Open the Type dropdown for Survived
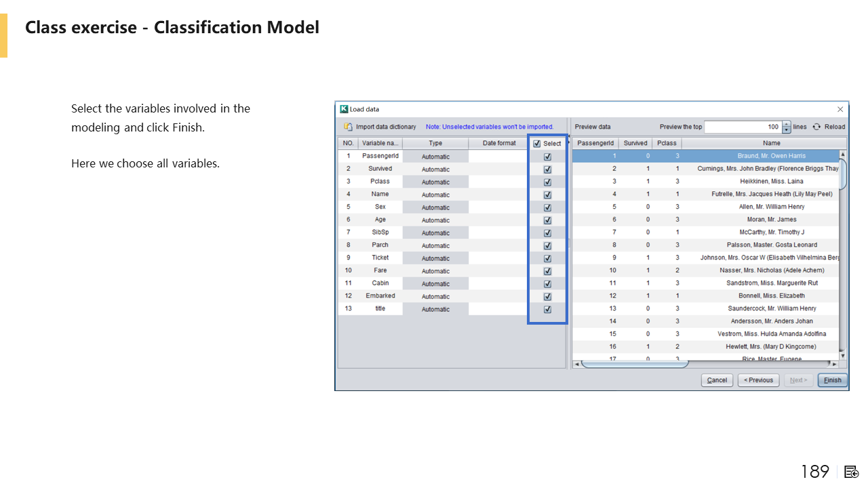This screenshot has height=488, width=868. tap(435, 169)
